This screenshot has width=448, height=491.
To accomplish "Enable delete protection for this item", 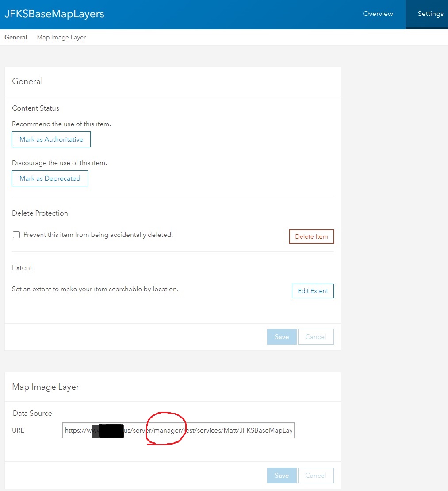I will point(16,235).
